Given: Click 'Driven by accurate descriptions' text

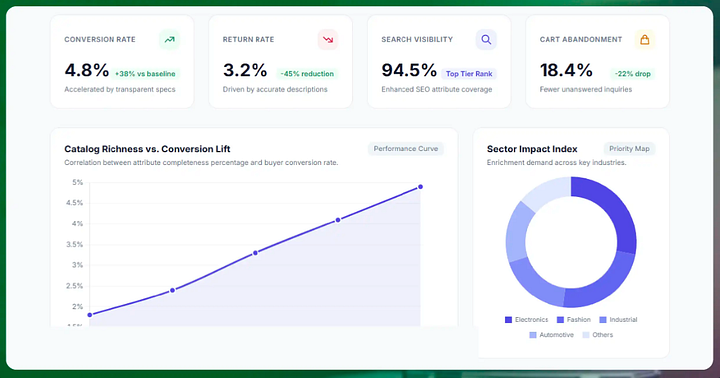Looking at the screenshot, I should (275, 90).
